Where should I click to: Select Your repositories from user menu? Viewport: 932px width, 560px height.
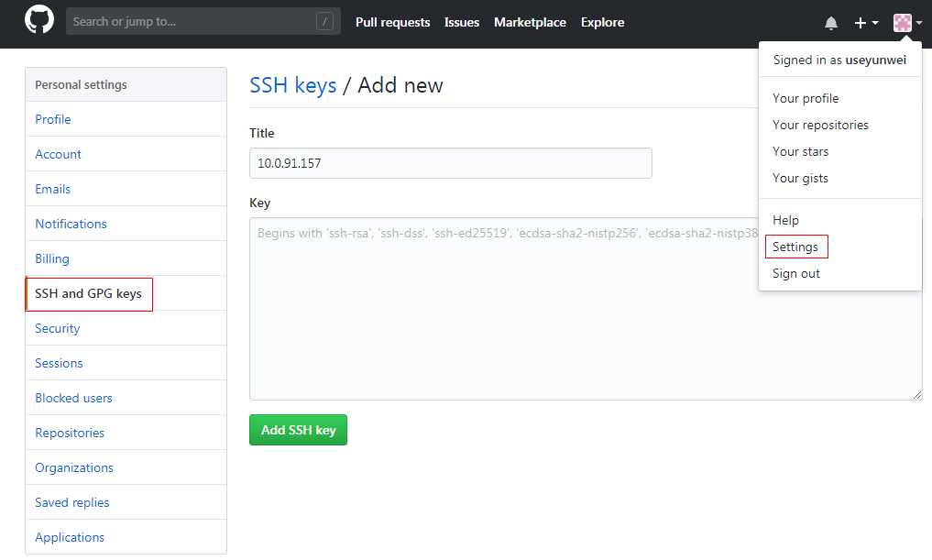pos(820,125)
